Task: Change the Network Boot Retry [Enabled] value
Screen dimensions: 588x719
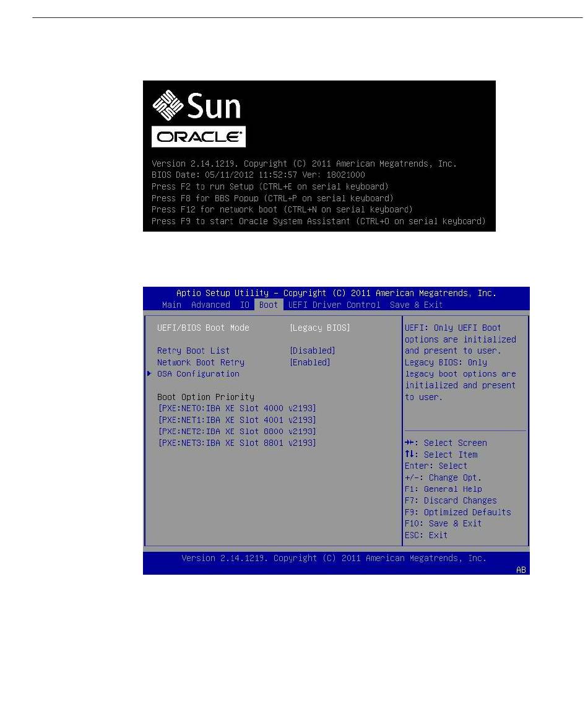Action: pyautogui.click(x=310, y=362)
